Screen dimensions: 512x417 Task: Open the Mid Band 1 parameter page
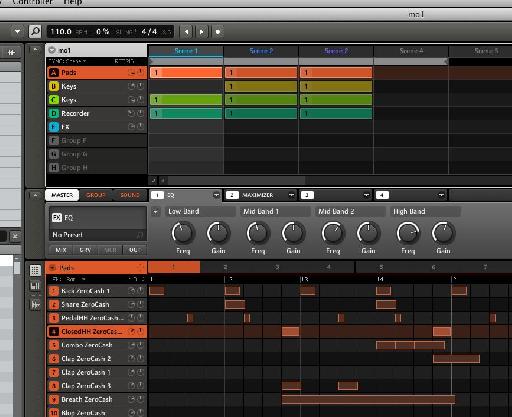tap(275, 211)
